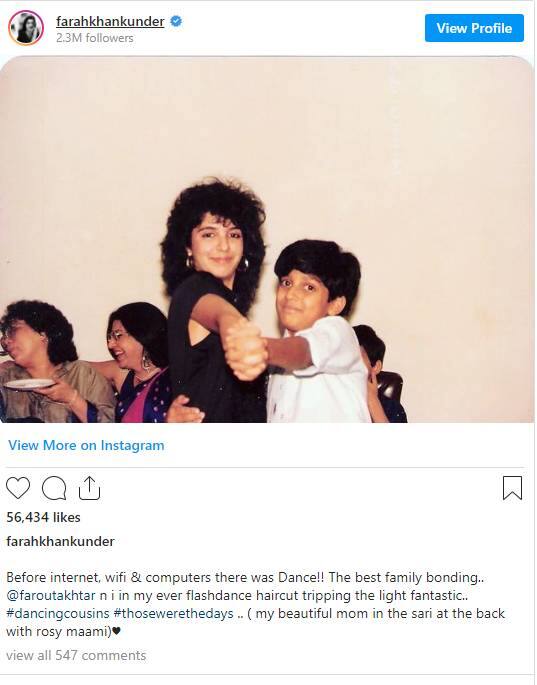Click the farahkhankunder caption author name

(x=60, y=541)
